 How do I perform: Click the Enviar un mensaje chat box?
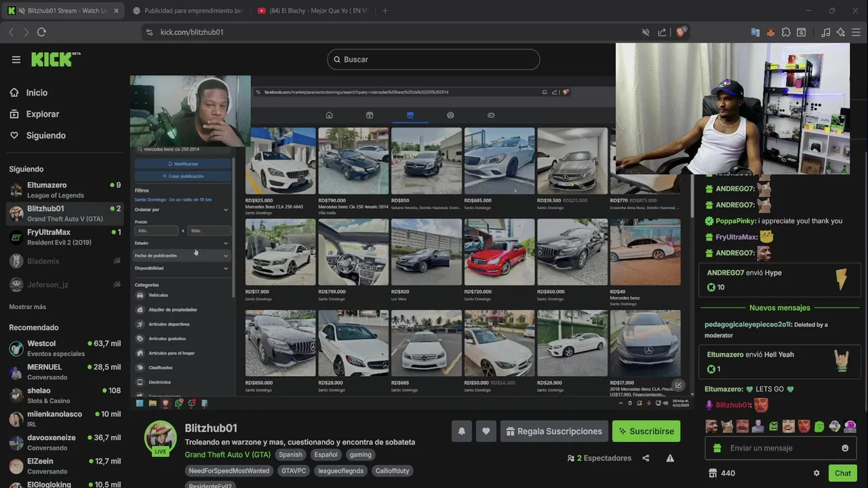tap(781, 448)
